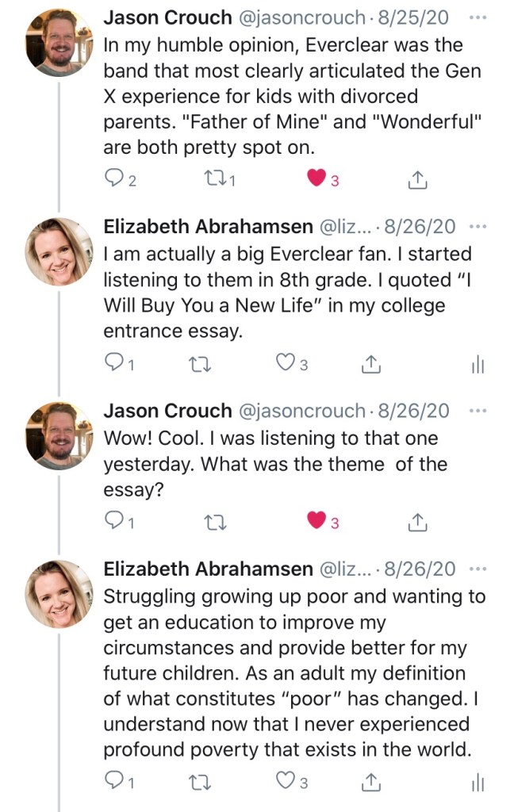Retweet Jason's tweet about Everclear and Gen X
Viewport: 514px width, 812px height.
(213, 180)
